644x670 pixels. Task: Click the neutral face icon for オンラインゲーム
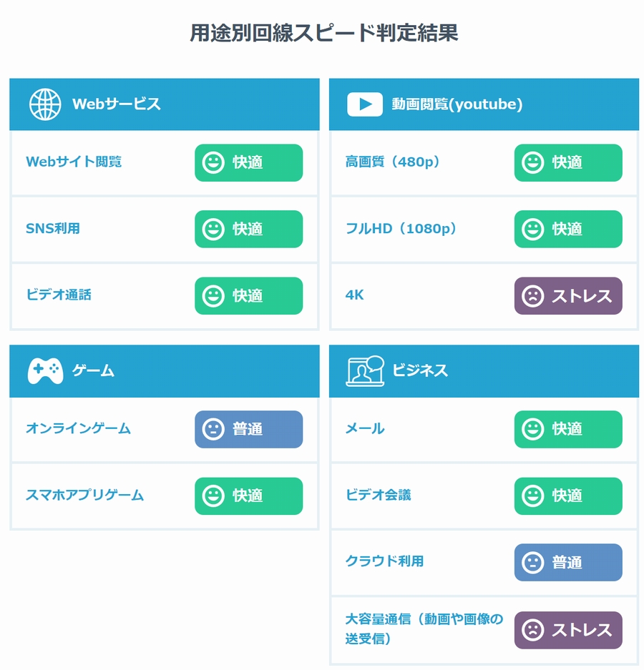213,430
